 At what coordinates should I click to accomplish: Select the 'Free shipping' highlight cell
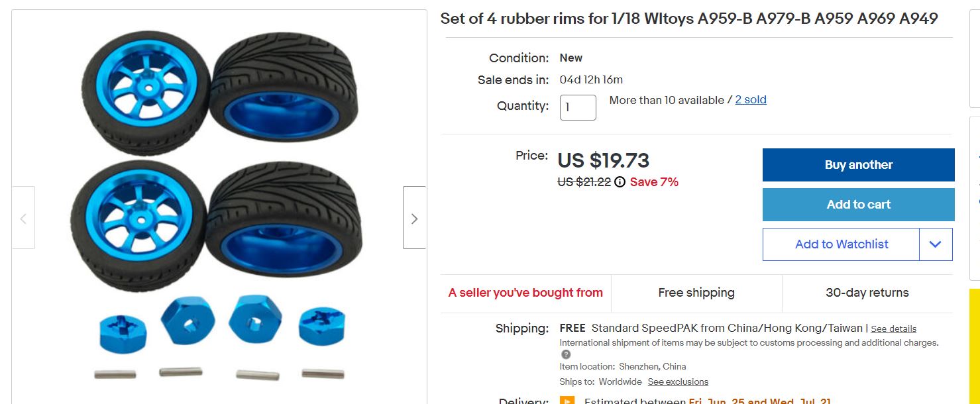696,293
